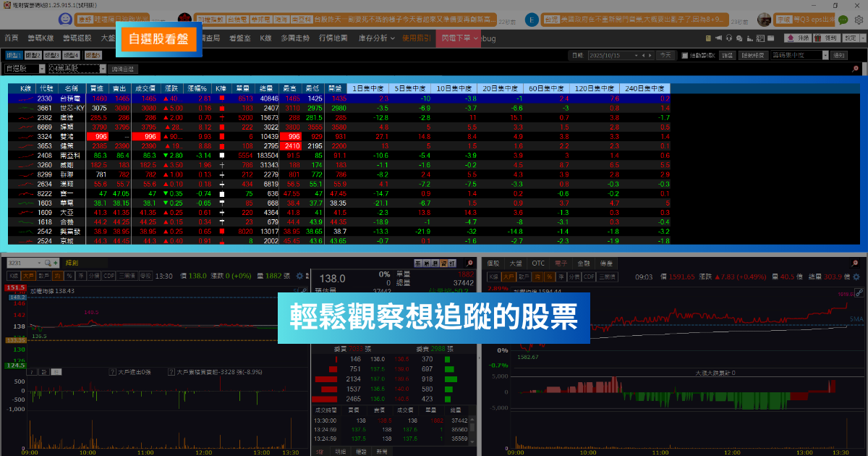The width and height of the screenshot is (868, 456).
Task: Open the 01美美股 watchlist dropdown
Action: [77, 68]
